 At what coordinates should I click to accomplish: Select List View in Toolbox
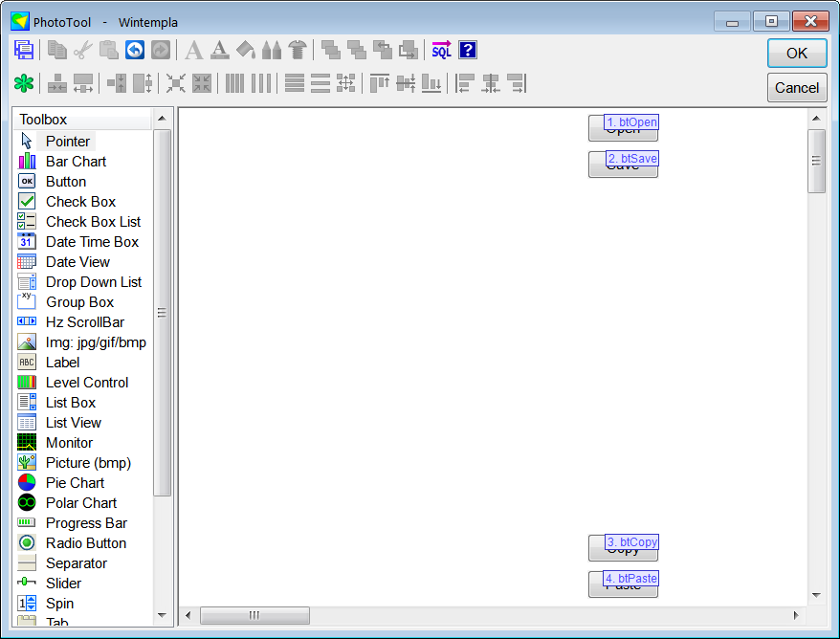pyautogui.click(x=74, y=423)
